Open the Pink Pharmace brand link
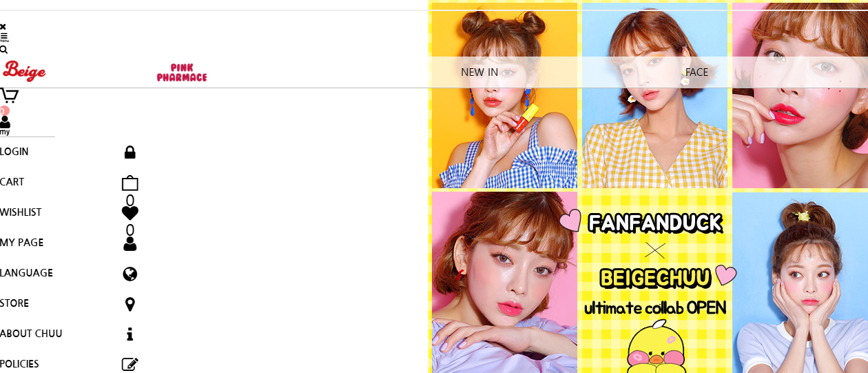The width and height of the screenshot is (868, 373). coord(182,72)
